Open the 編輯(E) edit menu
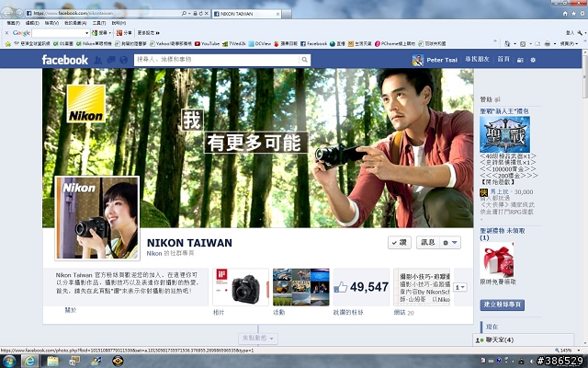 32,23
